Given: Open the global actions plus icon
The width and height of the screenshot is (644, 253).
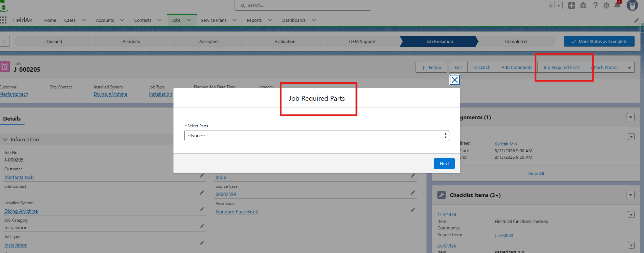Looking at the screenshot, I should [x=572, y=5].
